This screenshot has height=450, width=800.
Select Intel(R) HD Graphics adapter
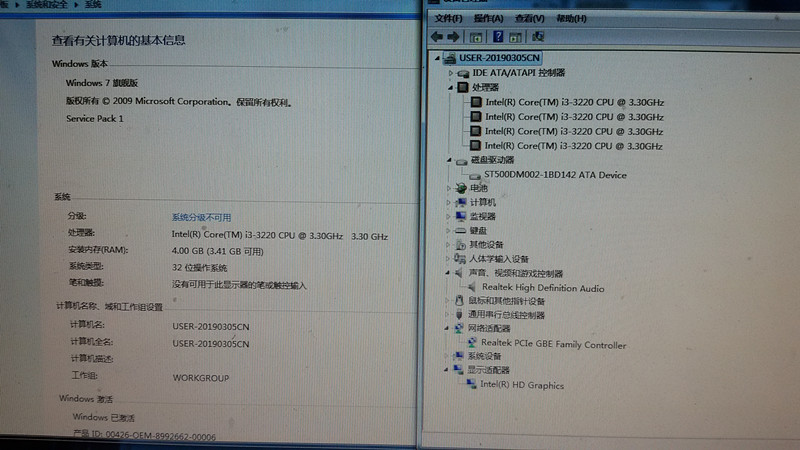(522, 385)
